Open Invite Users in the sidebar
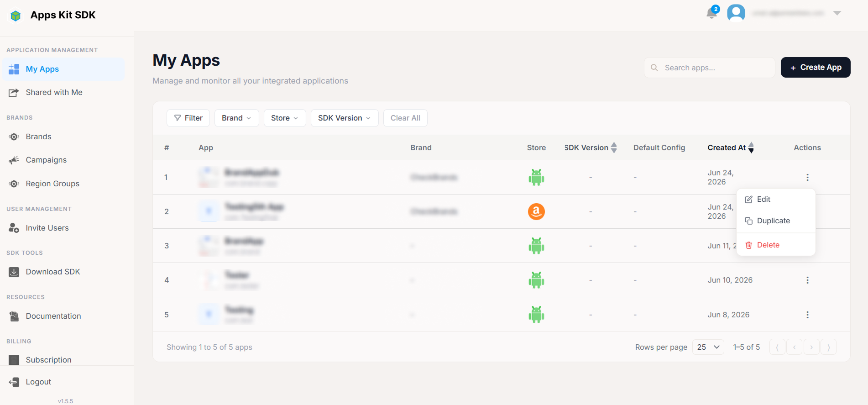 (63, 228)
